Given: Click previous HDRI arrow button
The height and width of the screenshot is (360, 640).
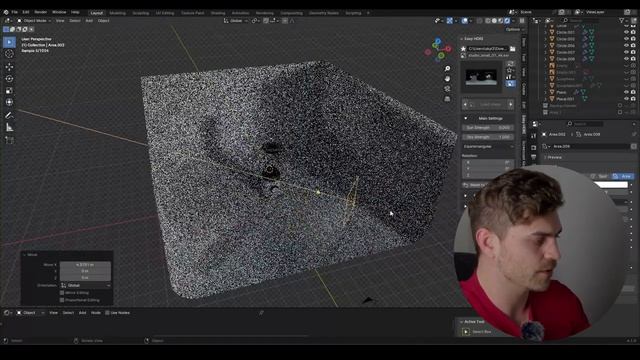Looking at the screenshot, I should point(465,105).
